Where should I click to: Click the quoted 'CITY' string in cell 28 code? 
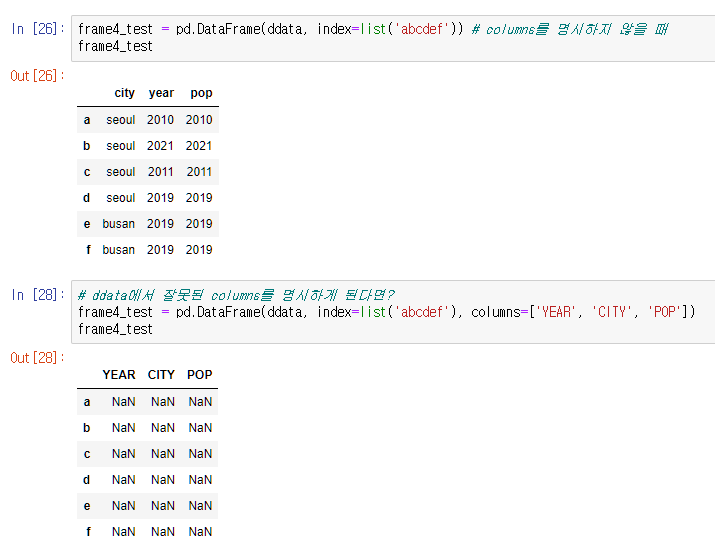coord(611,312)
